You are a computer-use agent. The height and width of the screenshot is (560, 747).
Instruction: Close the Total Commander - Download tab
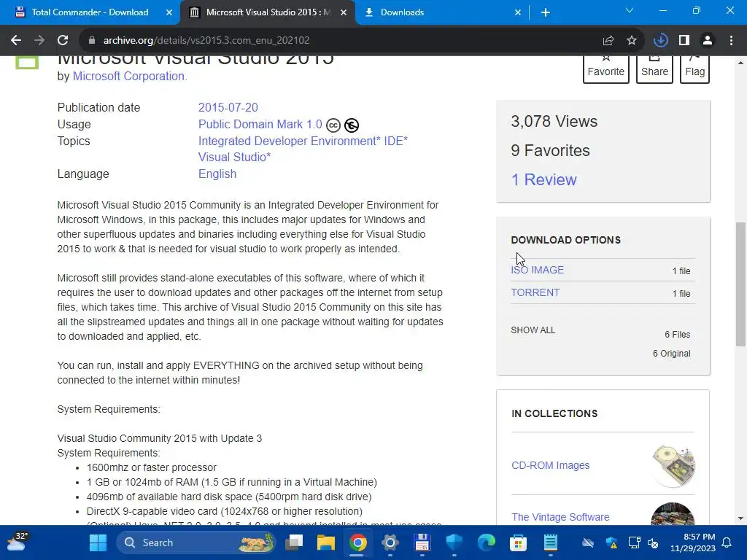[169, 12]
